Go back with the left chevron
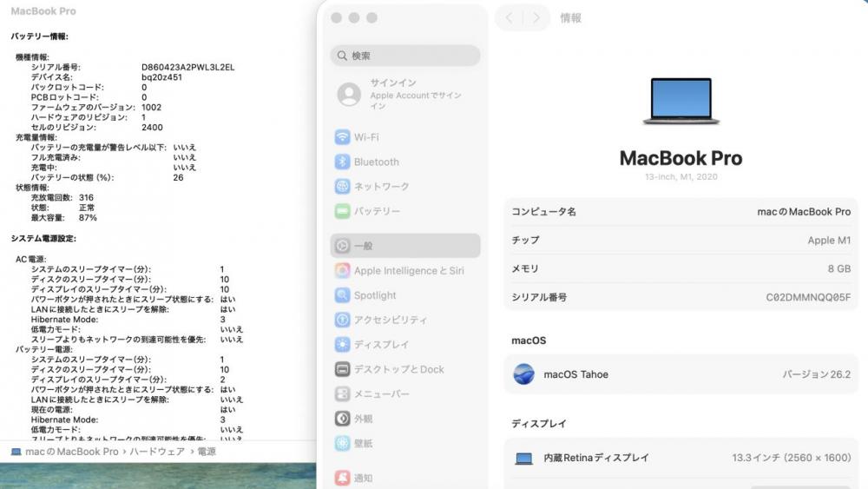The height and width of the screenshot is (489, 868). [x=509, y=17]
